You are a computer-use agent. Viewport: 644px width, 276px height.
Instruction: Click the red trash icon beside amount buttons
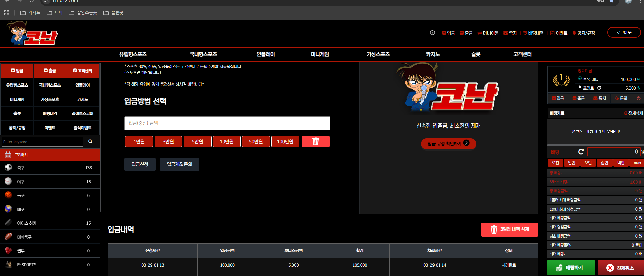pyautogui.click(x=315, y=141)
